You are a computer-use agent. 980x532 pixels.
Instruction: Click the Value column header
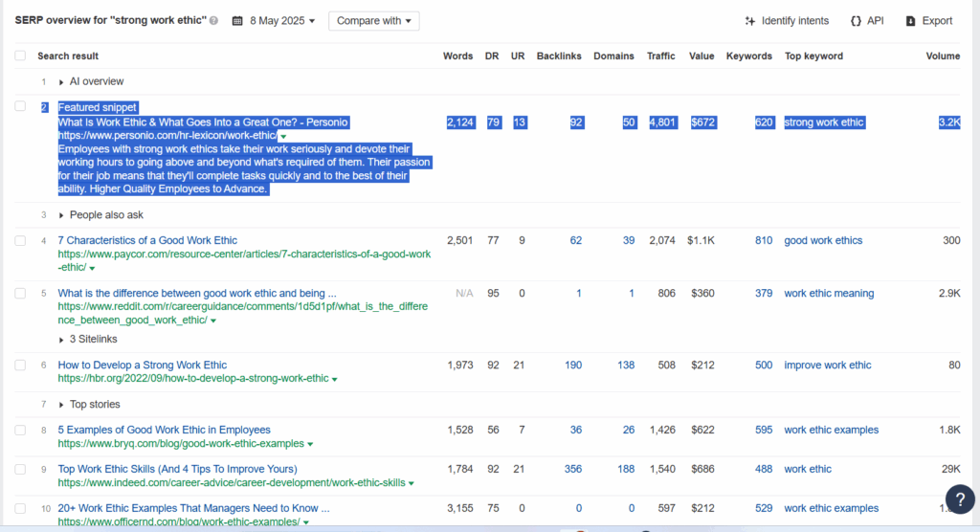(702, 55)
